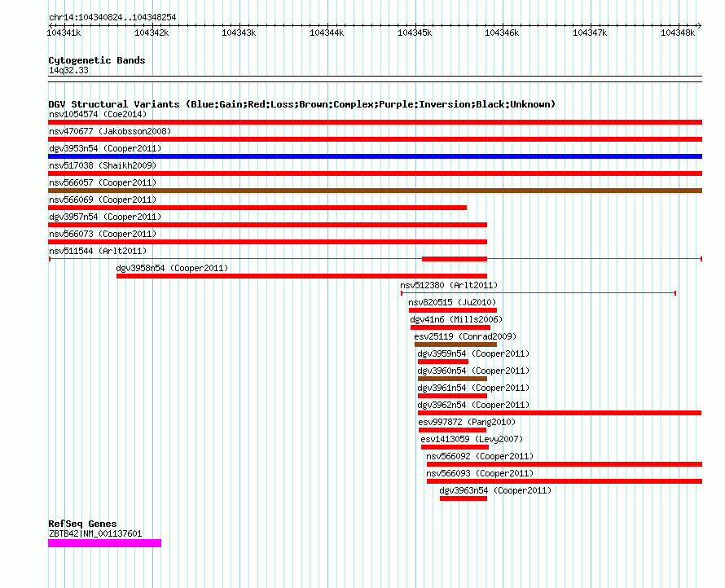The width and height of the screenshot is (725, 588).
Task: Click the nsv566093 (Cooper2011) label
Action: tap(480, 473)
